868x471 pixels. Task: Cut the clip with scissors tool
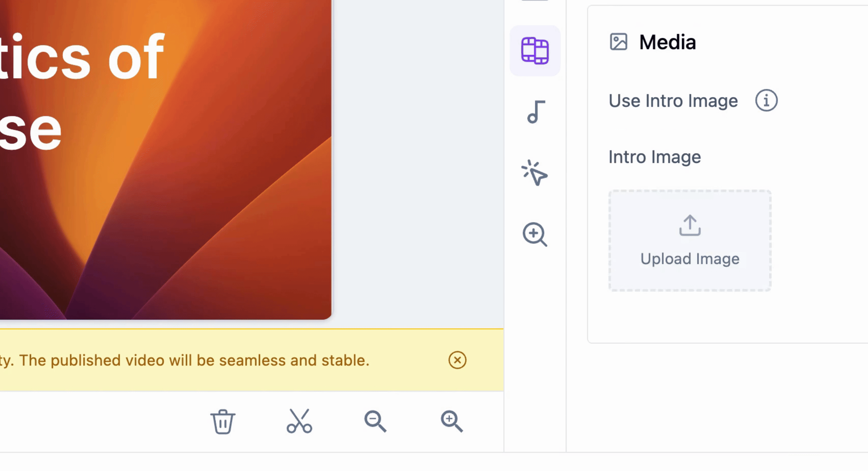tap(299, 421)
